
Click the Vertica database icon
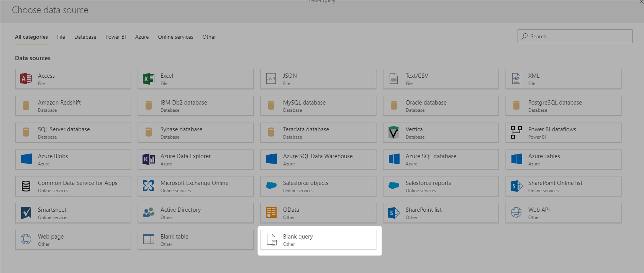(394, 132)
